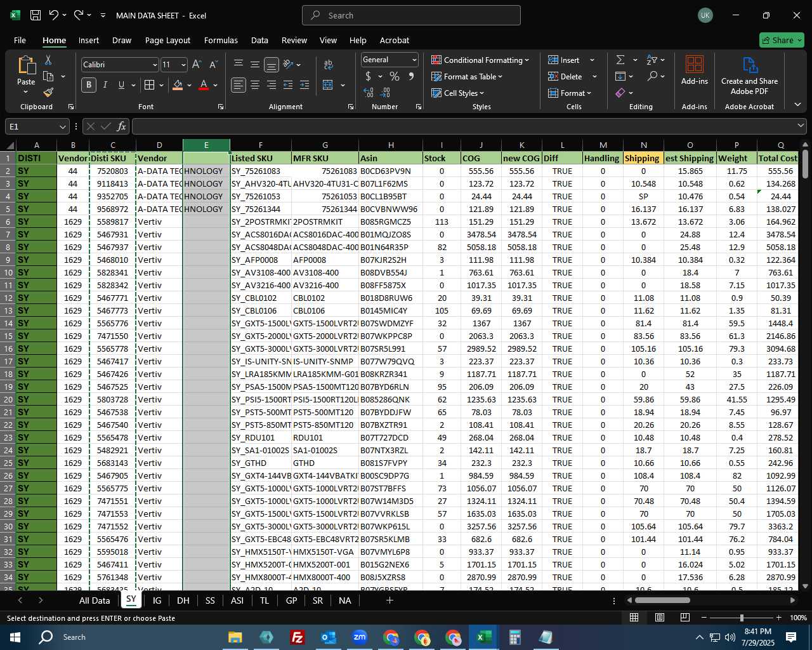Click AutoSum sigma icon
This screenshot has width=812, height=650.
coord(620,60)
